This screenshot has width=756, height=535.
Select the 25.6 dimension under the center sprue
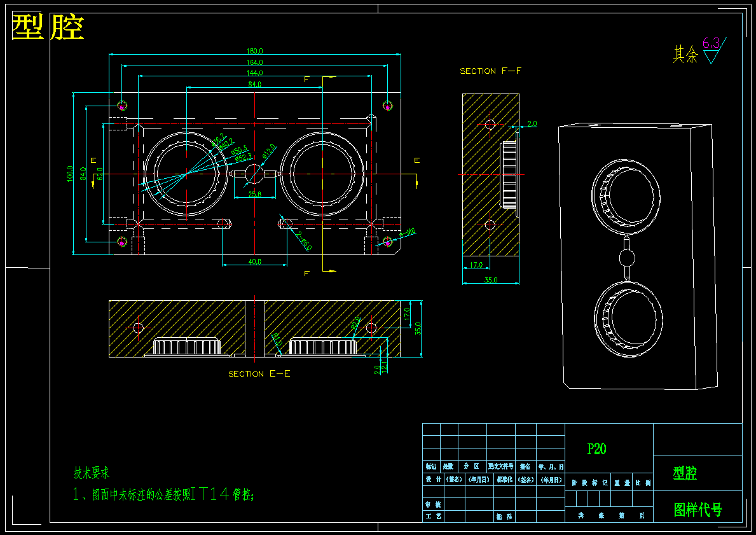point(254,195)
